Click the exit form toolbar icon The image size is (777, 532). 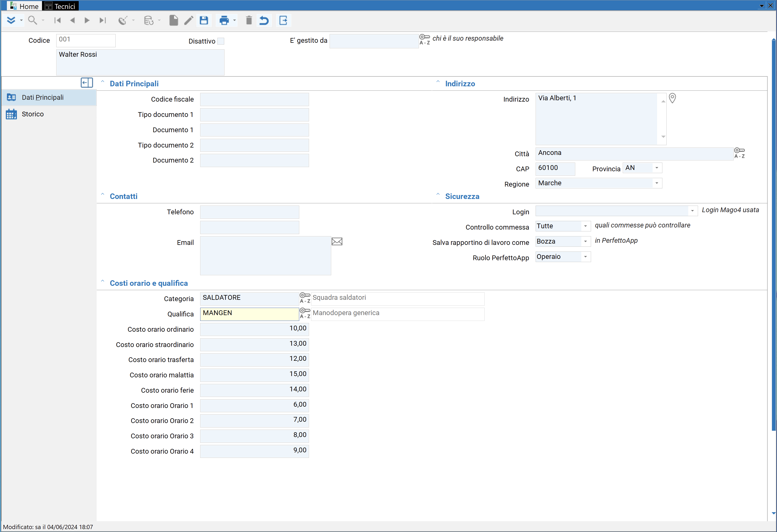tap(284, 20)
